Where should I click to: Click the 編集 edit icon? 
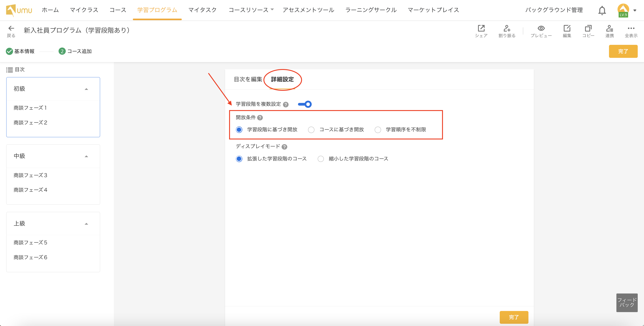coord(567,28)
